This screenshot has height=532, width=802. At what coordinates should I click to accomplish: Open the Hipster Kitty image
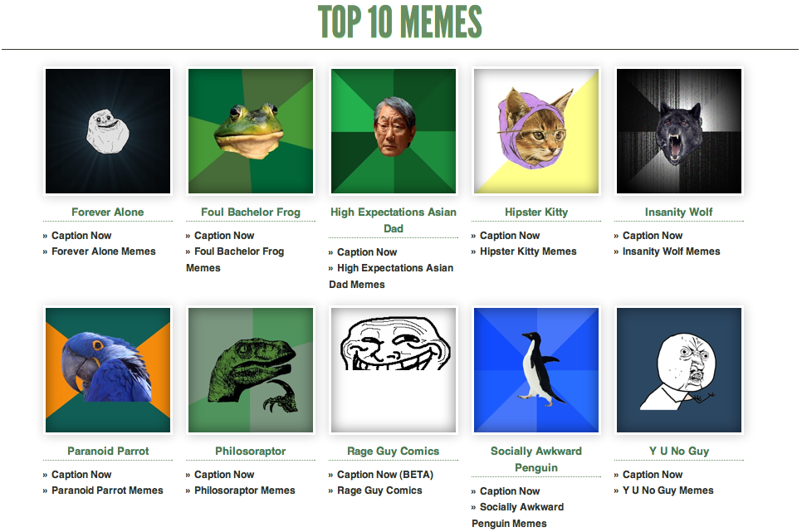coord(536,131)
